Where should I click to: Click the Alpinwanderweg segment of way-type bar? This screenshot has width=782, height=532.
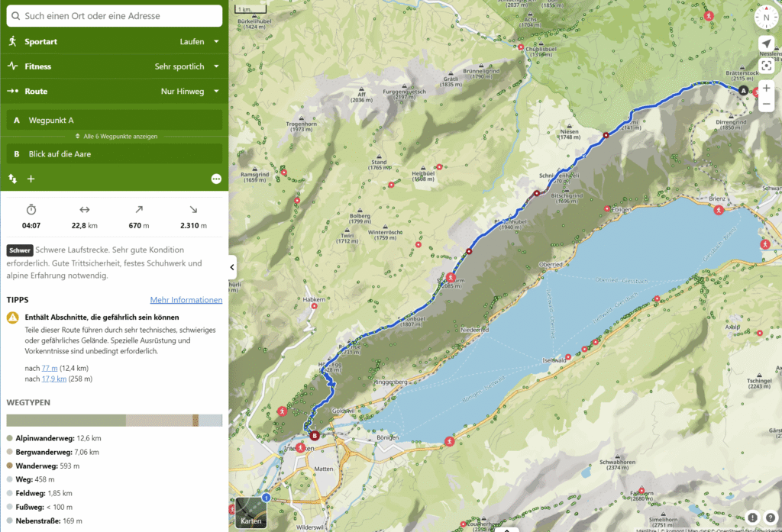[66, 421]
